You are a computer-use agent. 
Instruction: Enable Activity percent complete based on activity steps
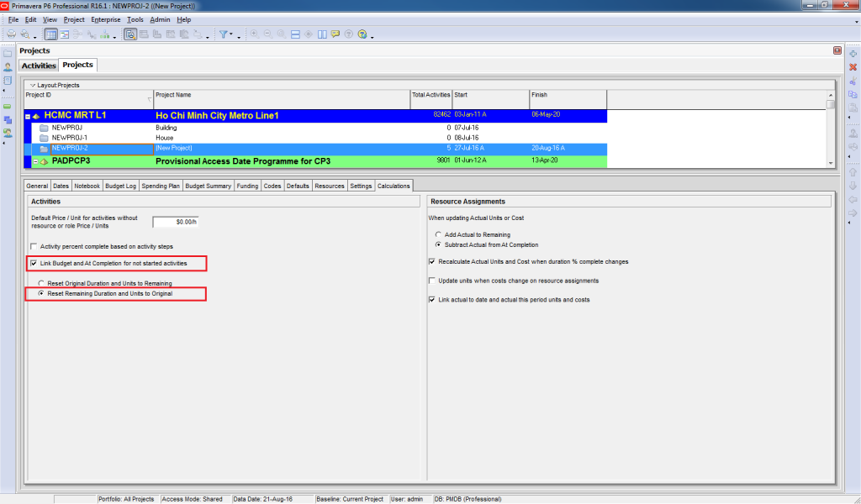[34, 247]
